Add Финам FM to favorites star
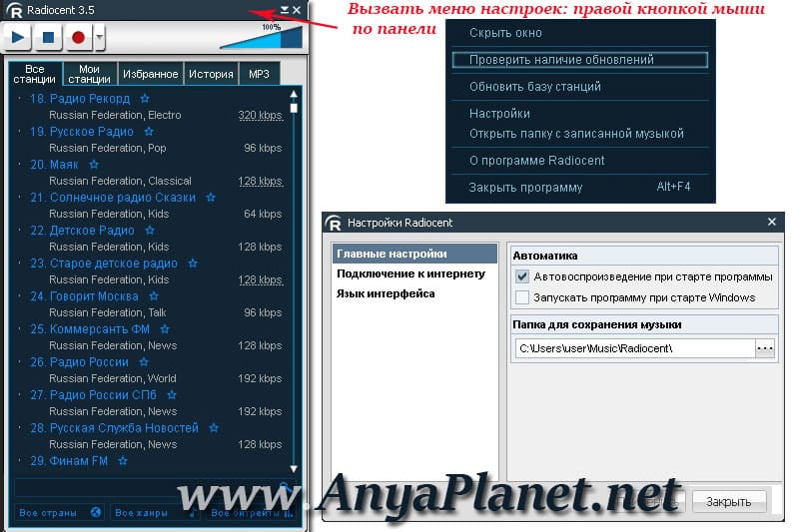 [x=123, y=461]
